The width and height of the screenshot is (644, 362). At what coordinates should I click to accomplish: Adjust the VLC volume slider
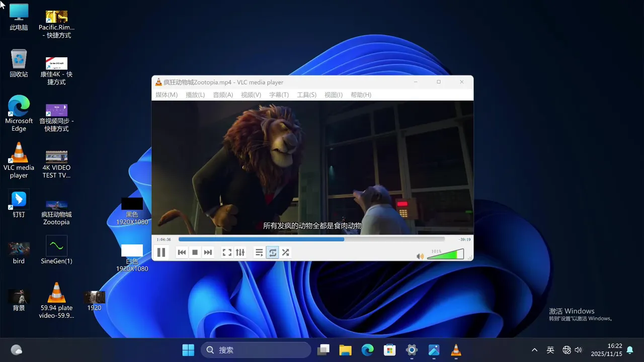coord(445,254)
